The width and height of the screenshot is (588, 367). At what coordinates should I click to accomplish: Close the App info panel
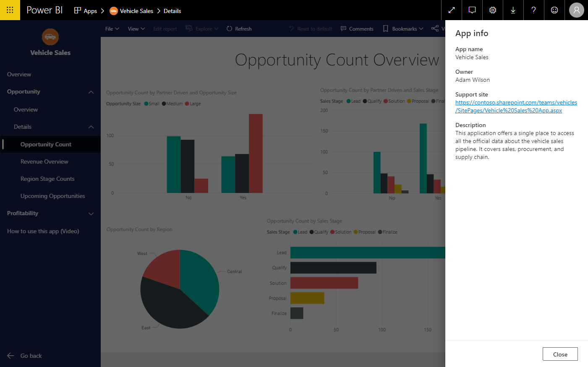560,354
